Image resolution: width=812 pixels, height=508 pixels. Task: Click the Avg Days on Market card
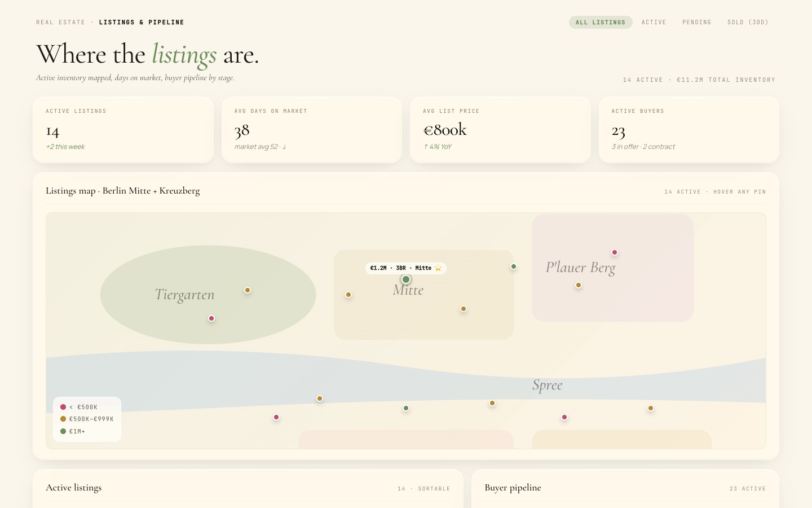[x=312, y=130]
